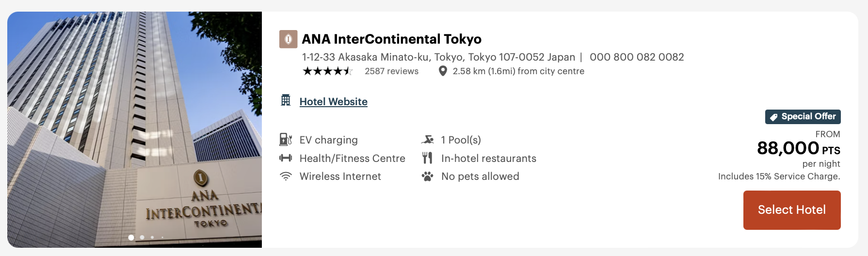The height and width of the screenshot is (256, 868).
Task: Open the Hotel Website link
Action: click(x=333, y=102)
